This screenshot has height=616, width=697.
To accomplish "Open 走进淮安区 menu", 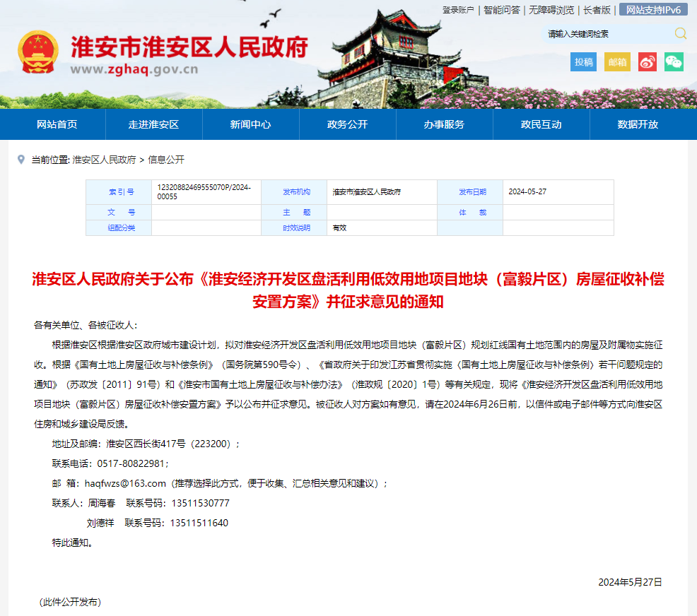I will click(154, 124).
